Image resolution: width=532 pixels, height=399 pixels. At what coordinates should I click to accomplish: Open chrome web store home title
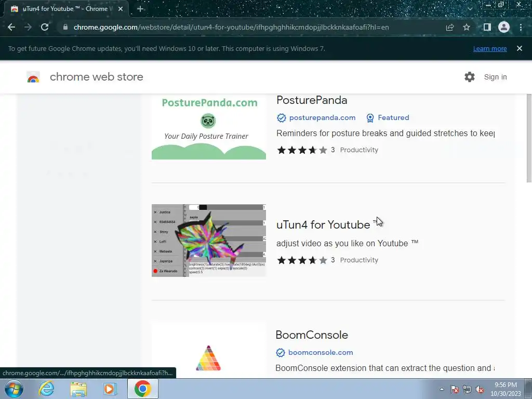96,77
